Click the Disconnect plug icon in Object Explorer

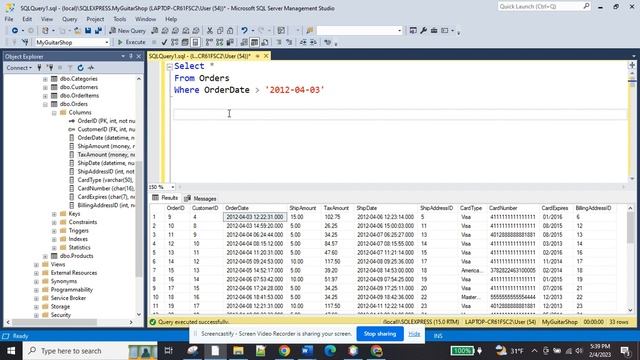[x=50, y=68]
